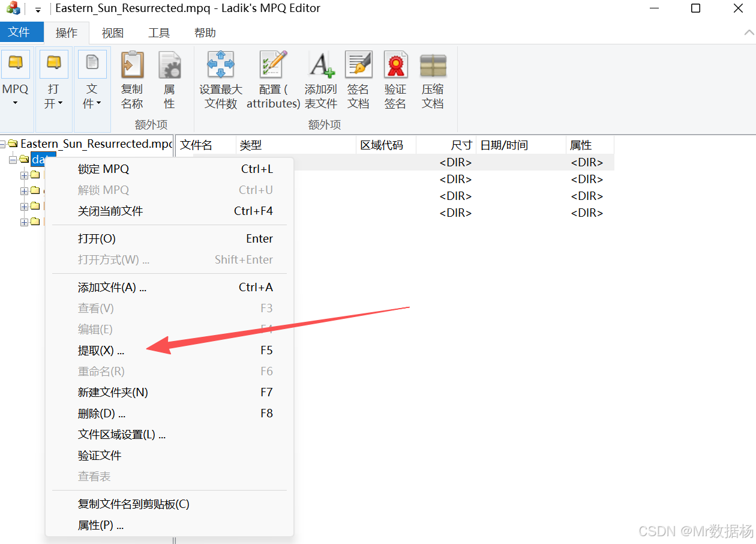
Task: Select Eastern_Sun_Resurrected.mpq in the tree
Action: (x=97, y=144)
